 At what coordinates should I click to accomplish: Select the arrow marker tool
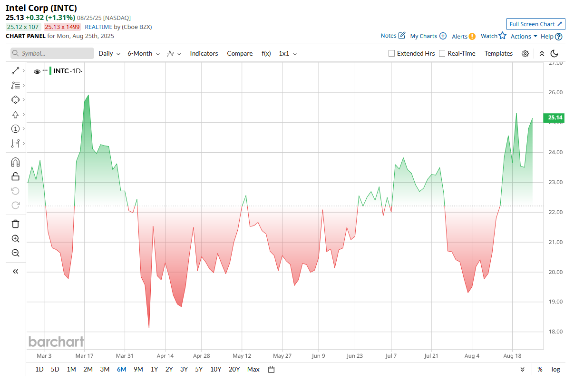pyautogui.click(x=15, y=115)
